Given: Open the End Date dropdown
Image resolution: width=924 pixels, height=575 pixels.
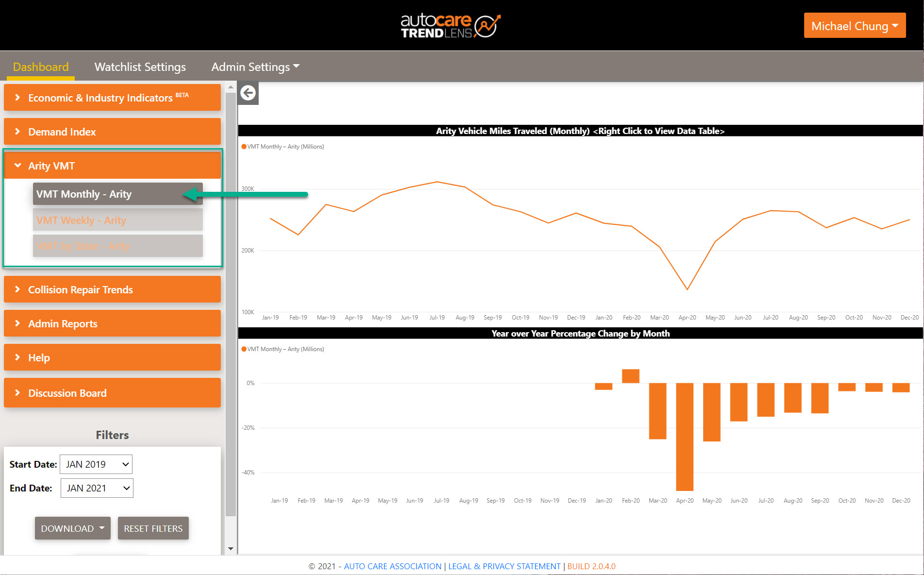Looking at the screenshot, I should click(97, 488).
